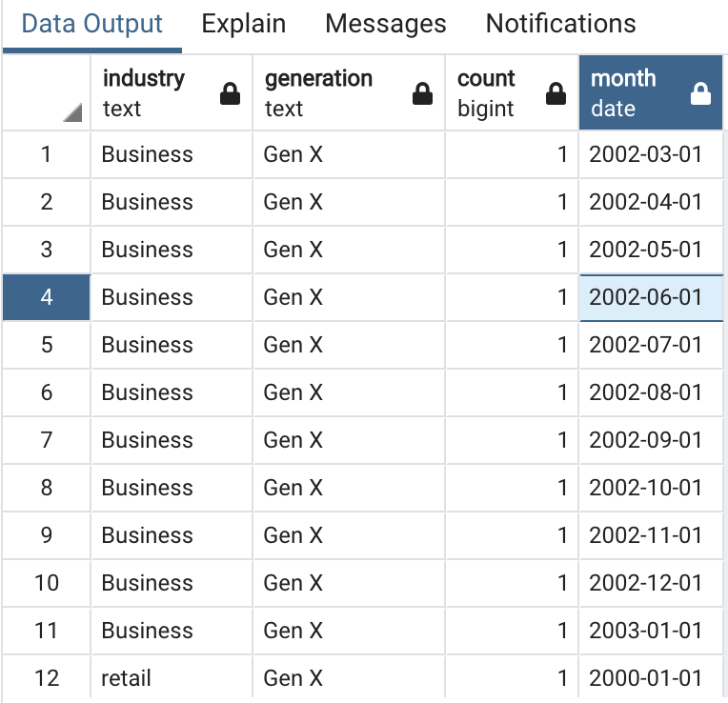Select row number 2
The width and height of the screenshot is (728, 703).
click(46, 202)
